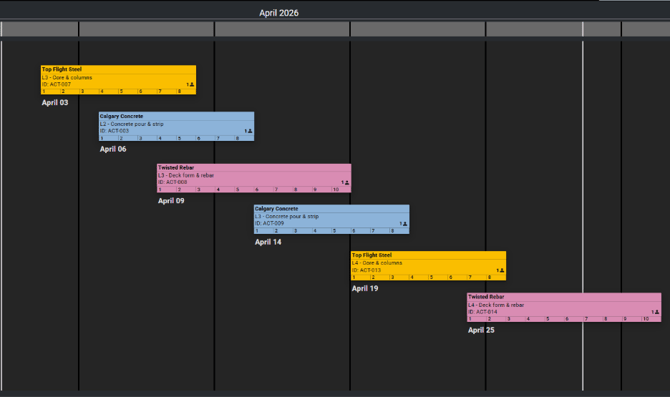
Task: Click the 'L4 - Deck form & rebar' activity text
Action: coord(496,305)
